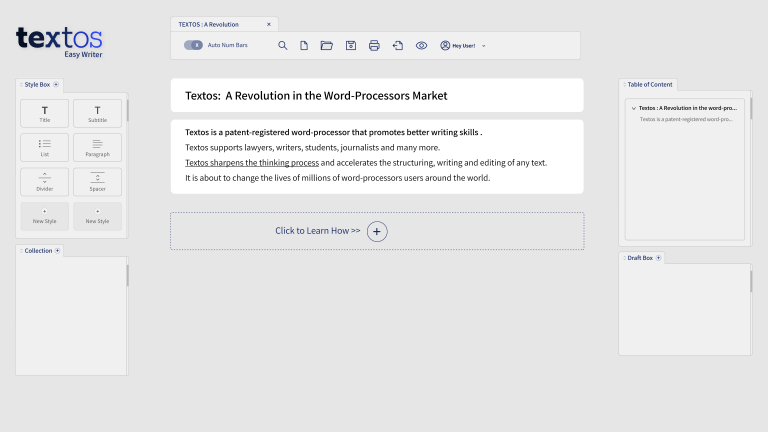Viewport: 768px width, 432px height.
Task: Click the plus icon beside Style Box
Action: click(x=56, y=85)
